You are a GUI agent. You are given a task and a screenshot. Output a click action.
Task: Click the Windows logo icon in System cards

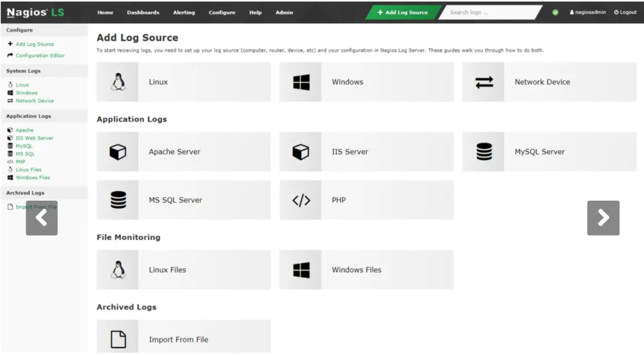tap(301, 82)
